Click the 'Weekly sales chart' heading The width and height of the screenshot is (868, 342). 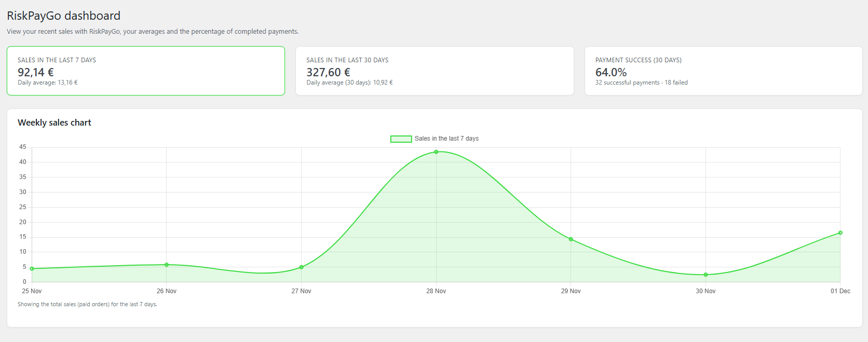coord(55,122)
